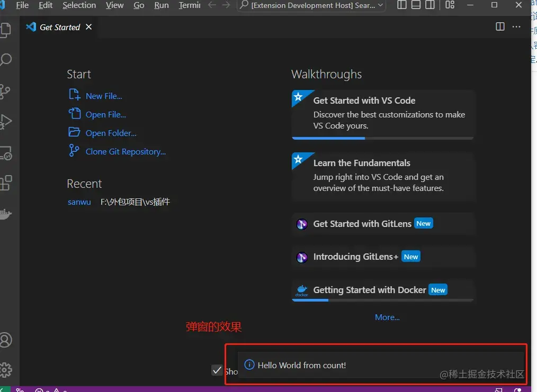Open the Selection menu
Image resolution: width=537 pixels, height=392 pixels.
79,5
